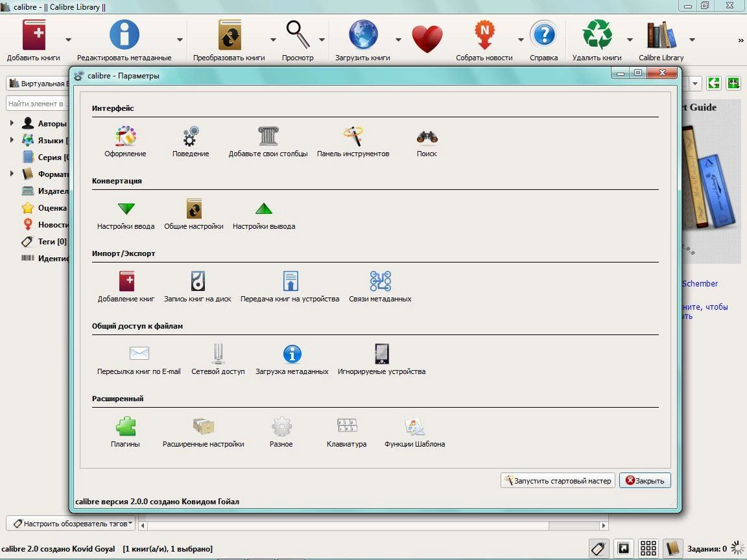Screen dimensions: 747x560
Task: Click the Schember author link
Action: click(x=700, y=283)
